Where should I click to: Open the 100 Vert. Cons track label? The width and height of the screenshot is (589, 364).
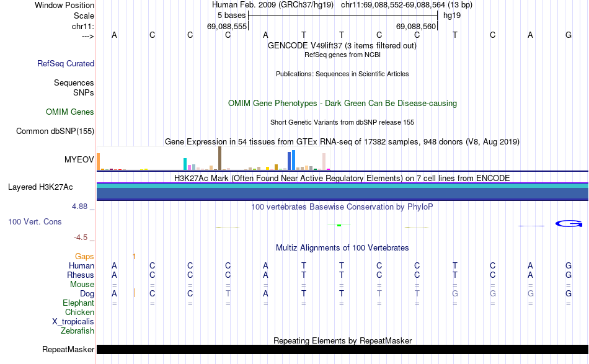35,221
